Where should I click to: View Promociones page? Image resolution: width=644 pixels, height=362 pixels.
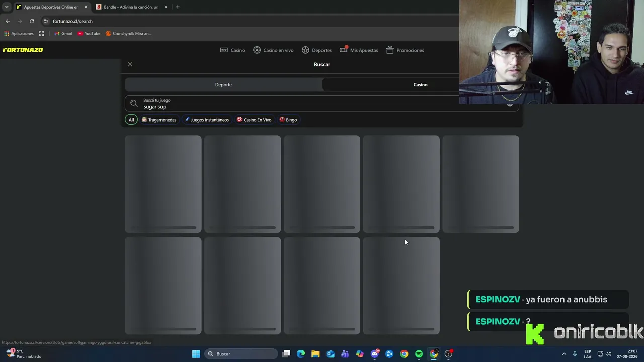click(405, 50)
